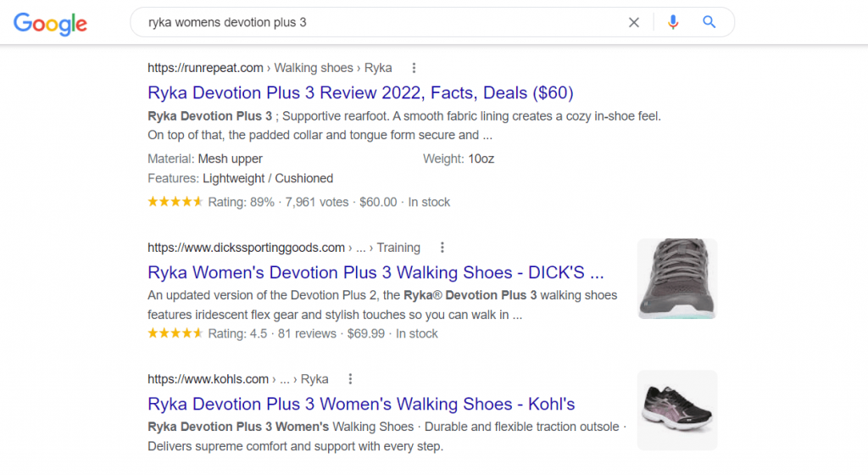Click the dickssportinggoods.com breadcrumb URL

[283, 248]
